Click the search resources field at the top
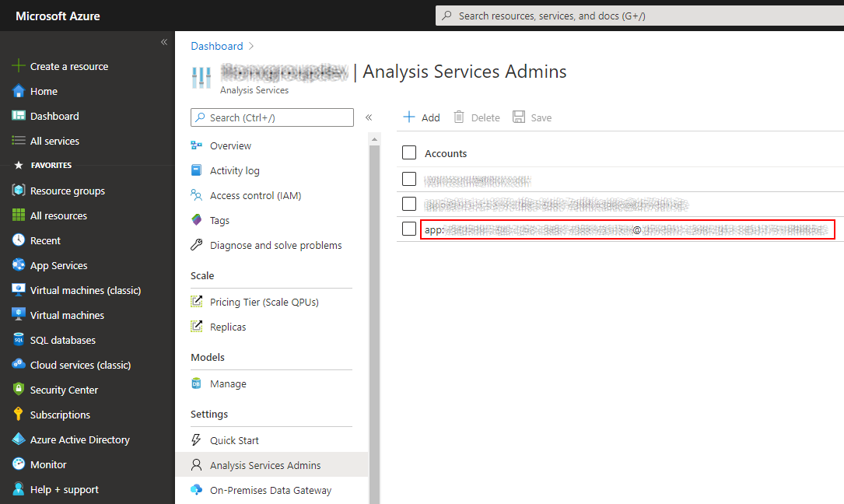The width and height of the screenshot is (844, 504). tap(638, 16)
